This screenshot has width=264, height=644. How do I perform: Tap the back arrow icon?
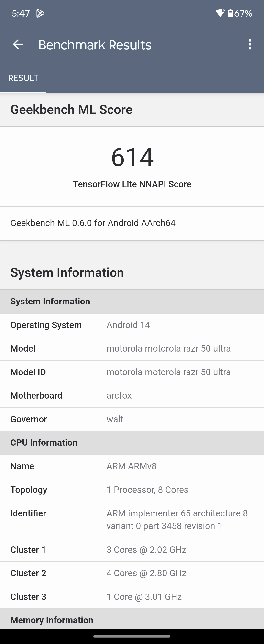pos(18,45)
